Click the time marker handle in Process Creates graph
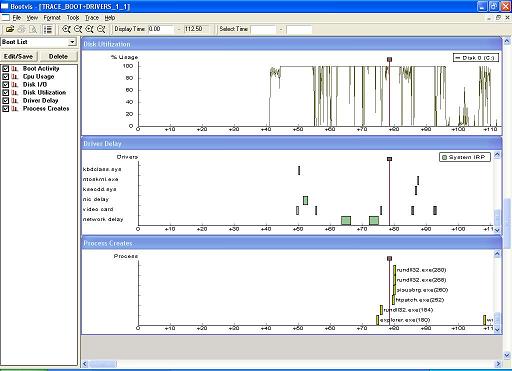 [x=389, y=259]
